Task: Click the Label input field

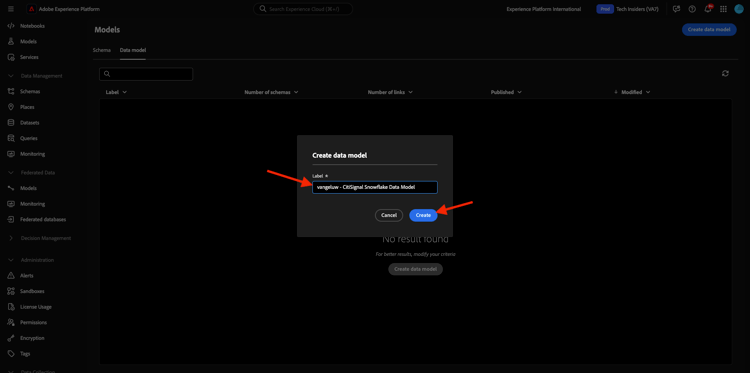Action: point(375,187)
